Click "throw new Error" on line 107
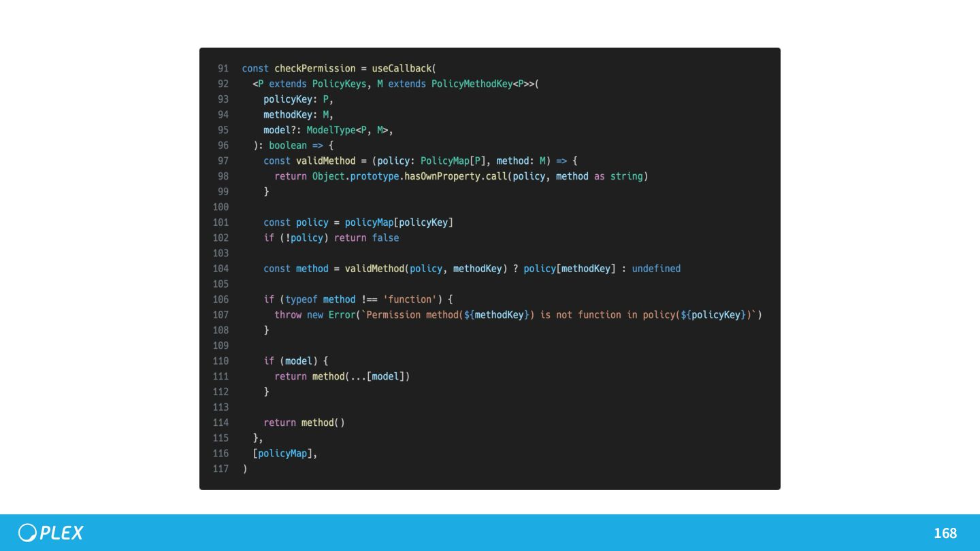Image resolution: width=980 pixels, height=551 pixels. point(315,315)
